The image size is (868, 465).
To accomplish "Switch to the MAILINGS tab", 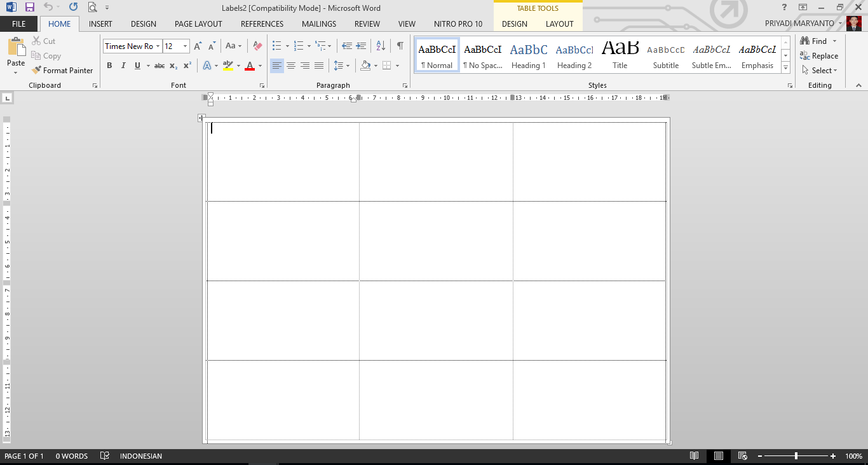I will point(318,24).
